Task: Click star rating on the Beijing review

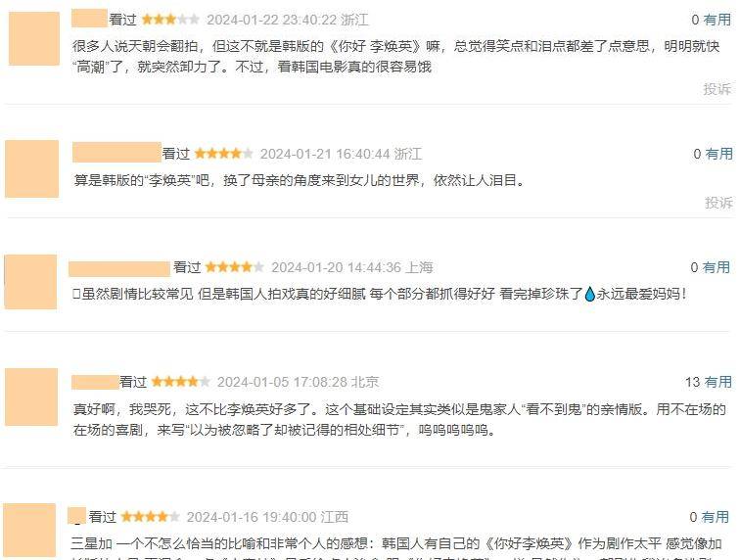Action: [181, 382]
